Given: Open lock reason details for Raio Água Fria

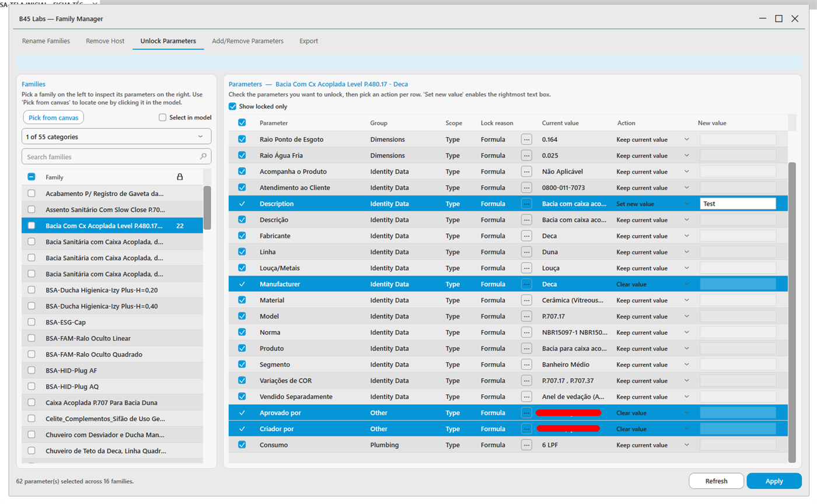Looking at the screenshot, I should pos(527,156).
